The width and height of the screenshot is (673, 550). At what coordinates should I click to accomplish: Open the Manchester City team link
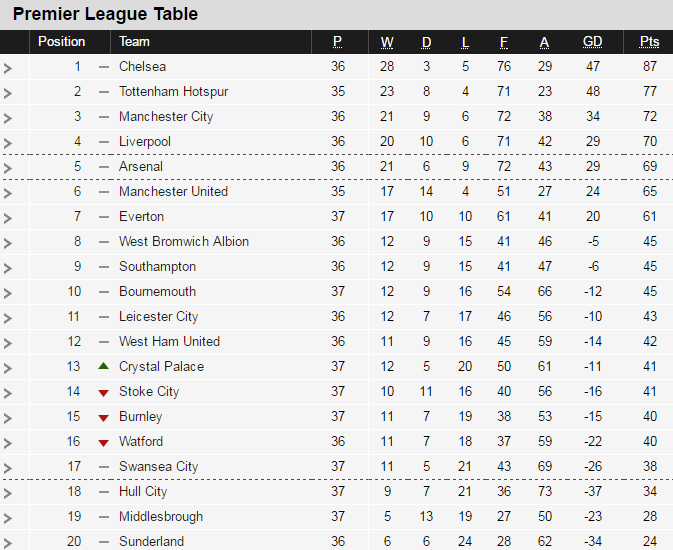(166, 116)
